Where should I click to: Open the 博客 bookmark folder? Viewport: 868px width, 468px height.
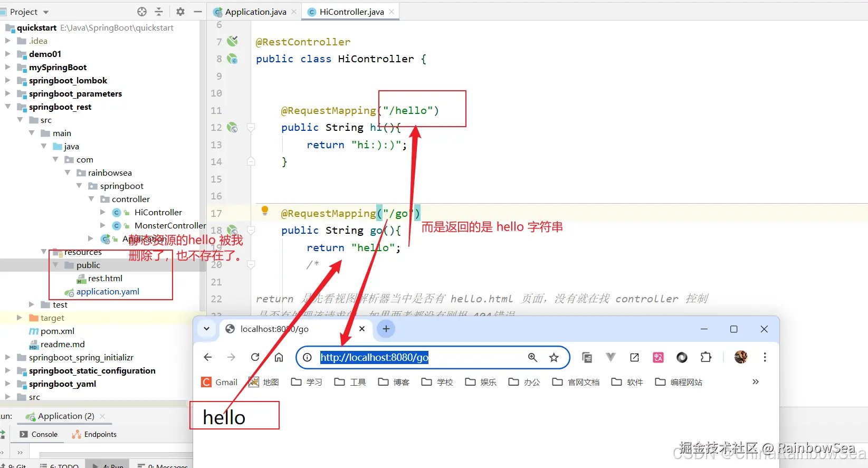[394, 382]
